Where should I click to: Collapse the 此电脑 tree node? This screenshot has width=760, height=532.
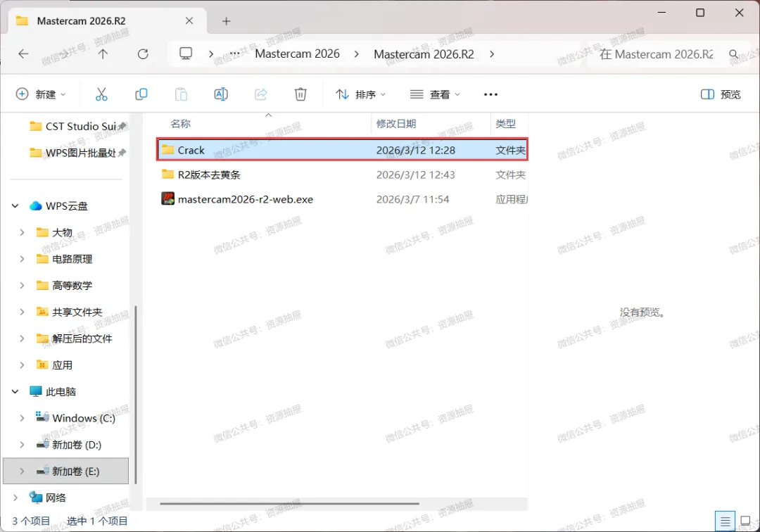[x=15, y=391]
